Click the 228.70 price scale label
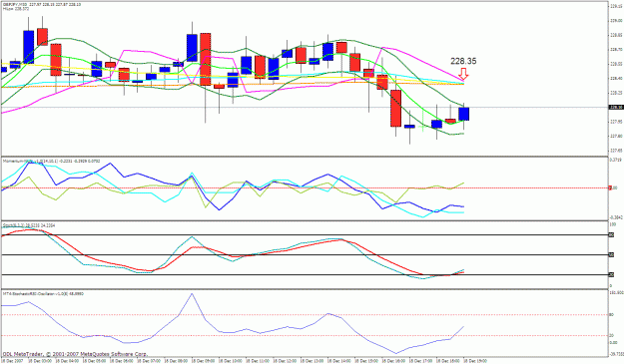 point(616,49)
